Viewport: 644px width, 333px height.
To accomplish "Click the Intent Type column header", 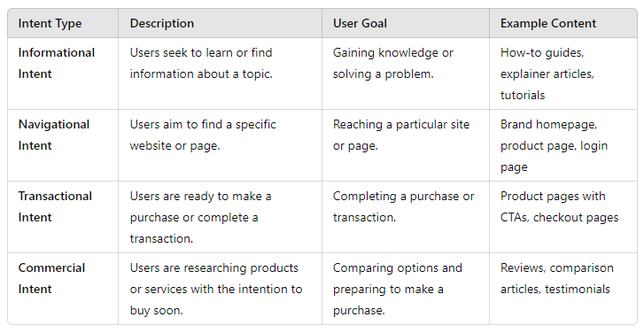I will (50, 23).
